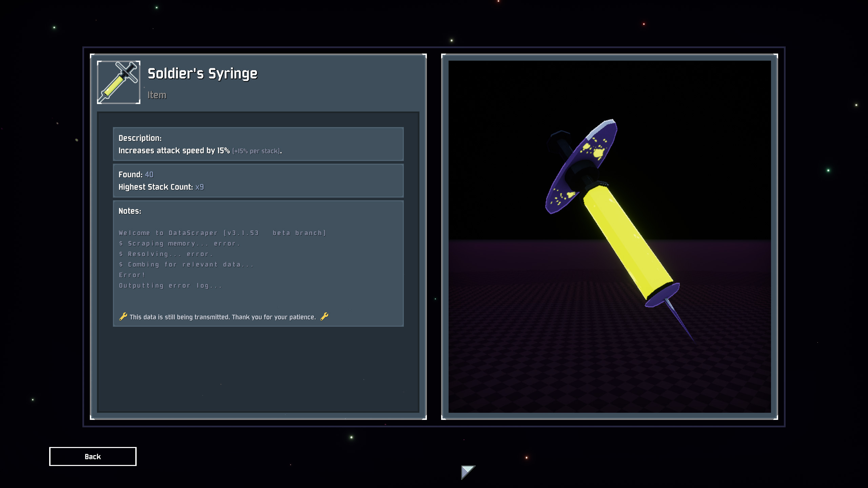Click the 'Outputting error log...' line
Screen dimensions: 868x488
(171, 286)
